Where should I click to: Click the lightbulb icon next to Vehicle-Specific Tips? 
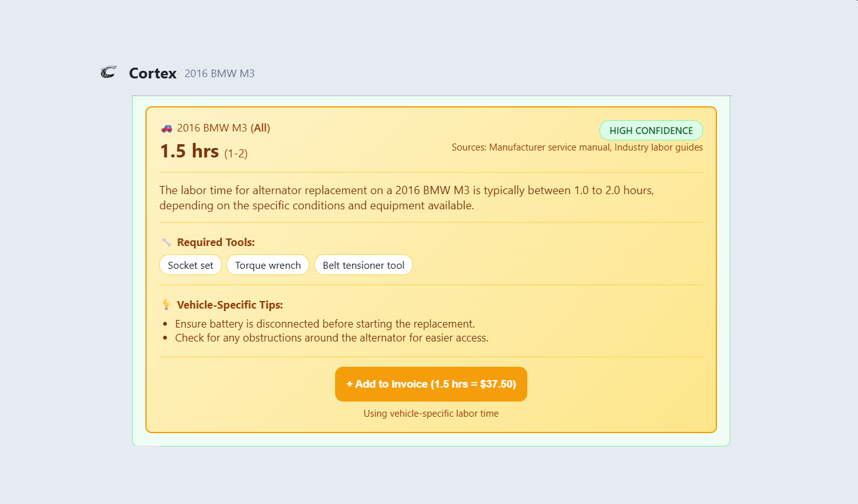pos(166,305)
